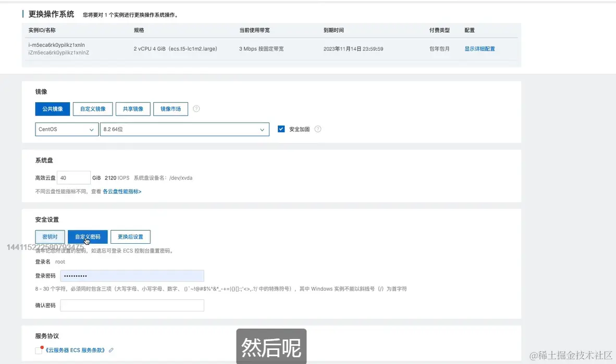Click the 确认密码 field
This screenshot has height=364, width=616.
click(x=132, y=306)
